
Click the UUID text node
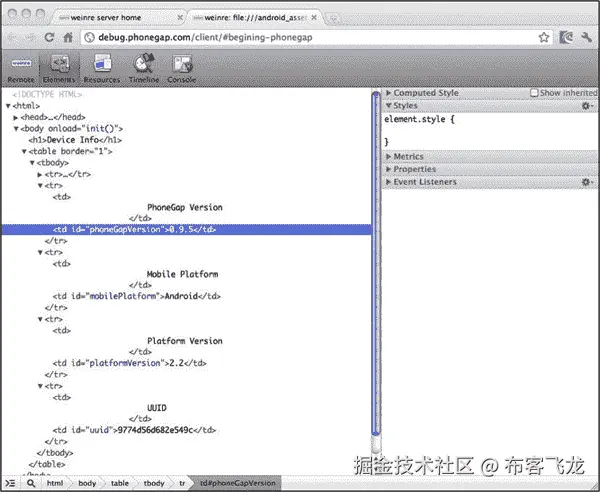[157, 408]
